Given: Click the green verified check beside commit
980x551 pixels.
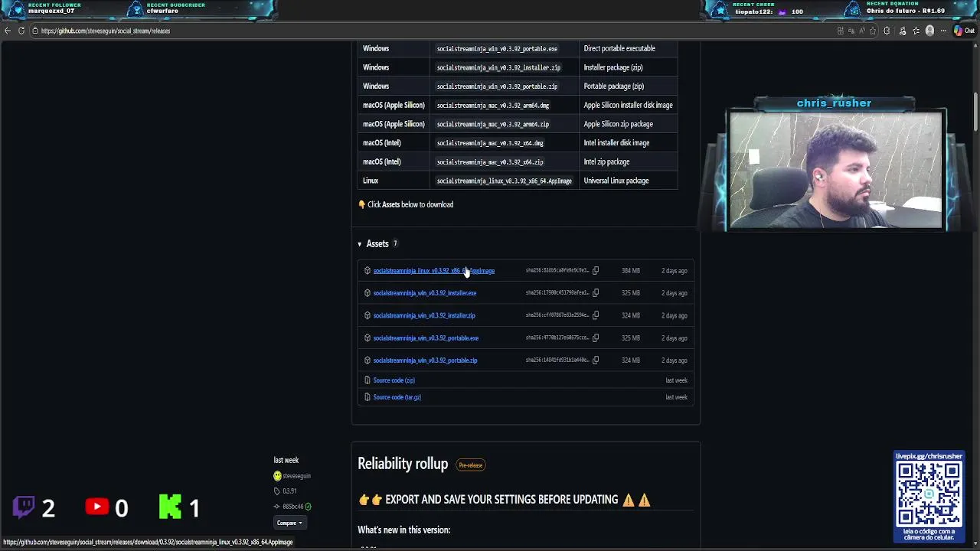Looking at the screenshot, I should click(x=308, y=507).
